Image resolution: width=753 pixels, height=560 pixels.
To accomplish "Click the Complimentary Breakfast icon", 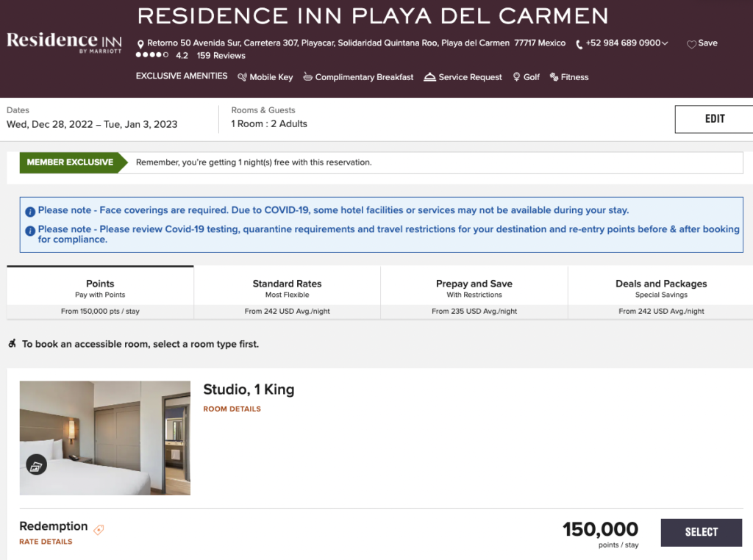I will tap(307, 77).
